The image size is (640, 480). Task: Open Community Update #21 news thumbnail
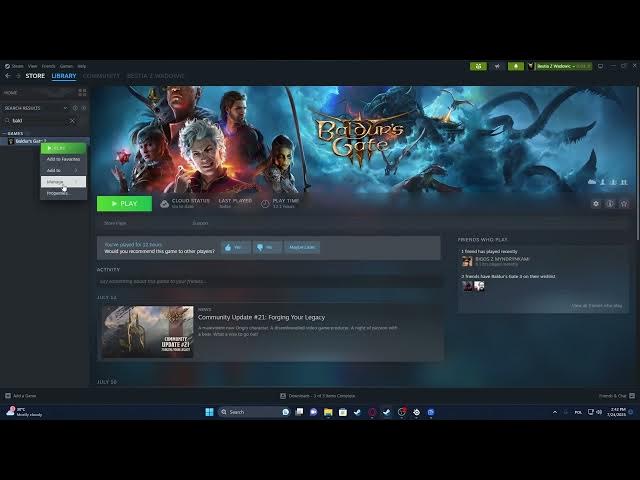(x=147, y=331)
